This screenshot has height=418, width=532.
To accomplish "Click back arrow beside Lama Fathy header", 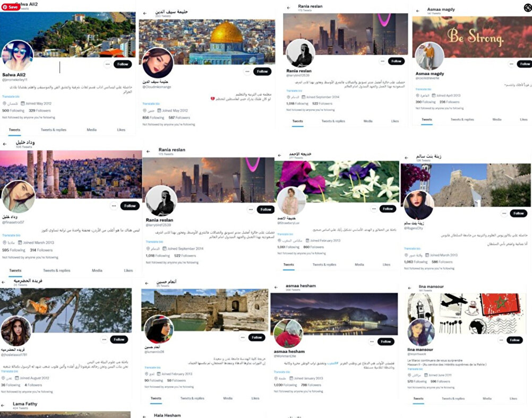I will (x=3, y=405).
